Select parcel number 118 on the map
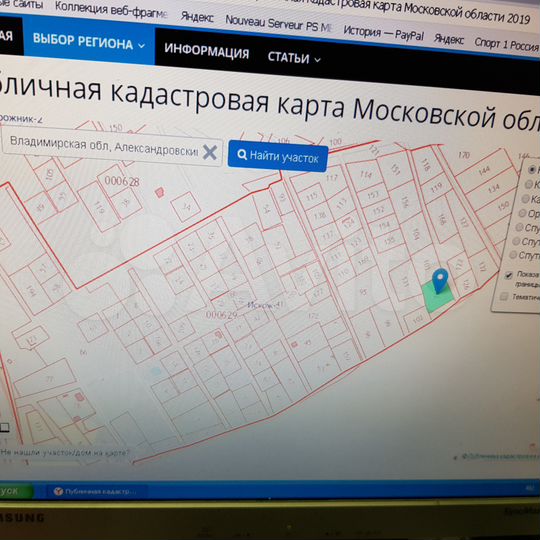This screenshot has height=540, width=540. click(x=426, y=165)
